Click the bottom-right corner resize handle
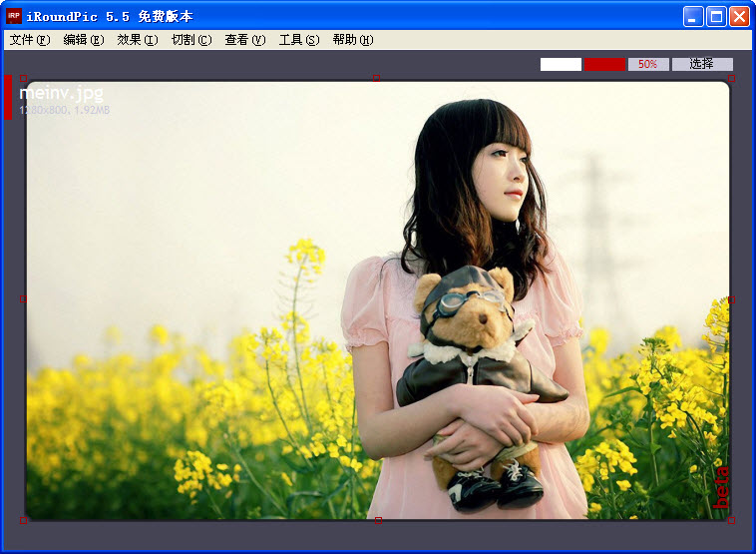 tap(731, 520)
